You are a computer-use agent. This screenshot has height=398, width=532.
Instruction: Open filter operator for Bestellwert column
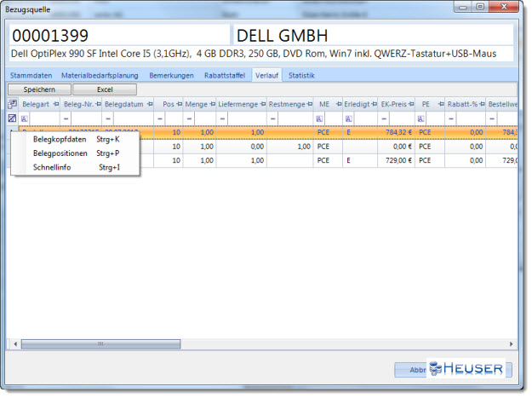click(492, 118)
